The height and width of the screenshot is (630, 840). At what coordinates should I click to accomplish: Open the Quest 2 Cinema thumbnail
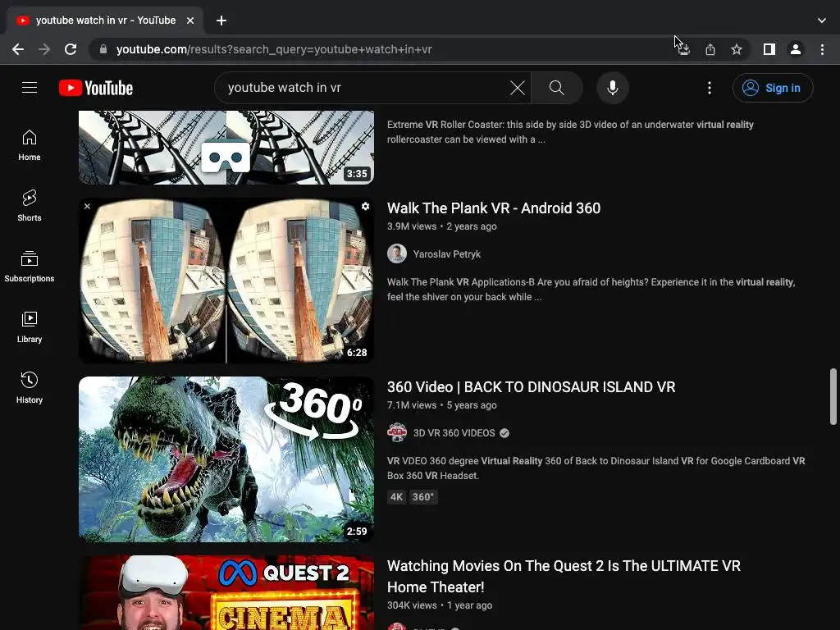[226, 592]
